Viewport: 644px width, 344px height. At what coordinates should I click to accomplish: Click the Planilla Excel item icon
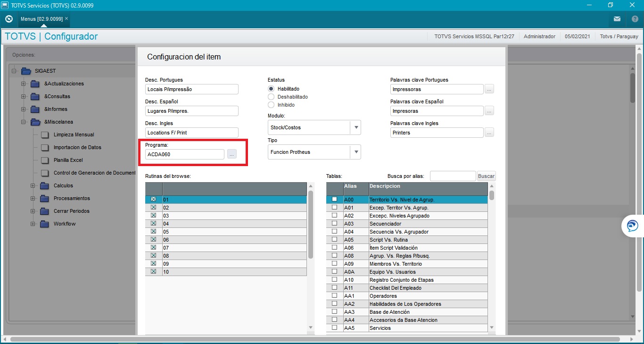45,160
